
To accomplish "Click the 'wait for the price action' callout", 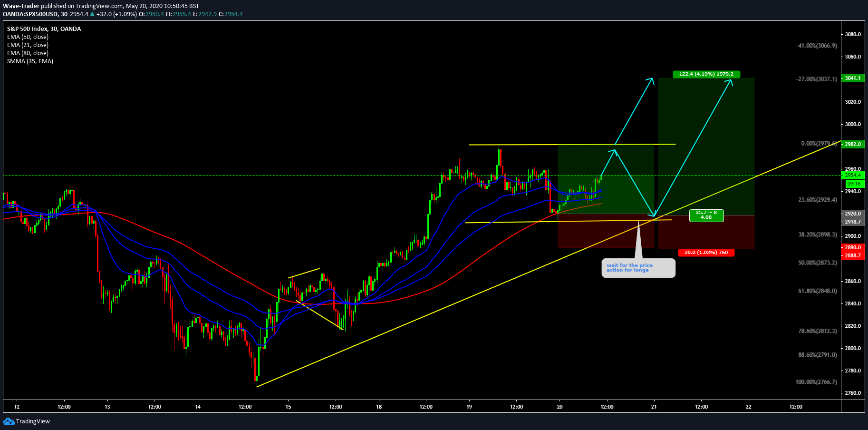I will tap(638, 268).
